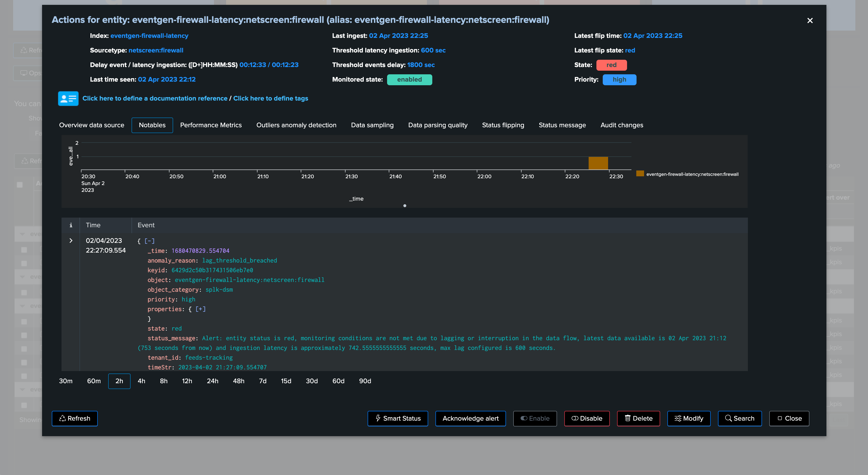Expand the properties [+] node
The image size is (868, 475).
click(201, 309)
